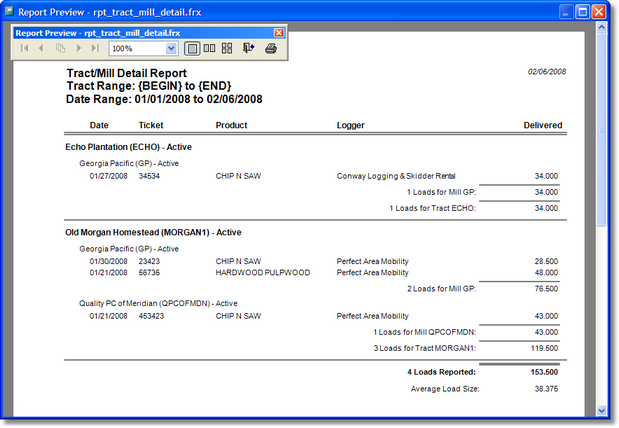Click ticket number 34534

point(149,176)
